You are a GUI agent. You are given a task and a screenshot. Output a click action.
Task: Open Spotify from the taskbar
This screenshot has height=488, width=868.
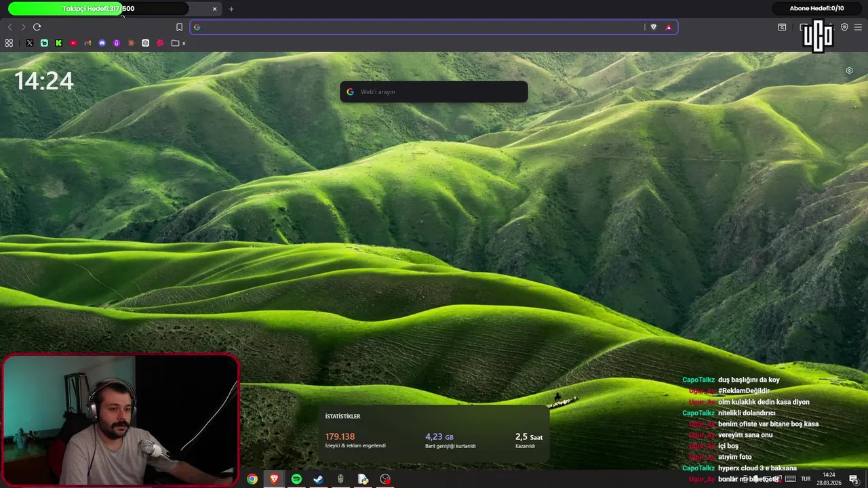coord(296,479)
